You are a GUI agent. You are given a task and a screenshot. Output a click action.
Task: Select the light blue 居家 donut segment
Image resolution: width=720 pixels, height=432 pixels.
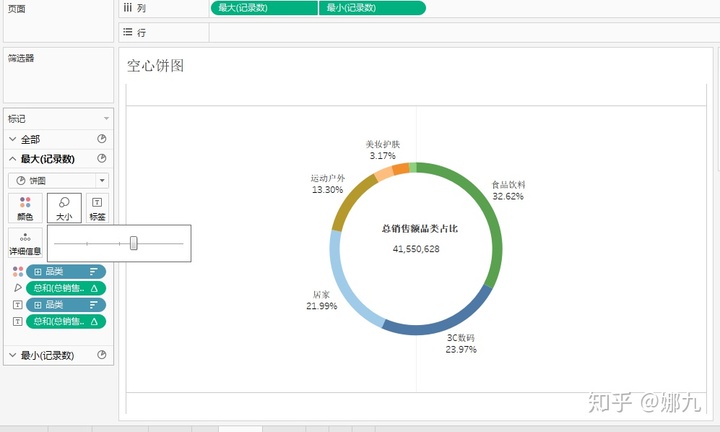coord(343,288)
